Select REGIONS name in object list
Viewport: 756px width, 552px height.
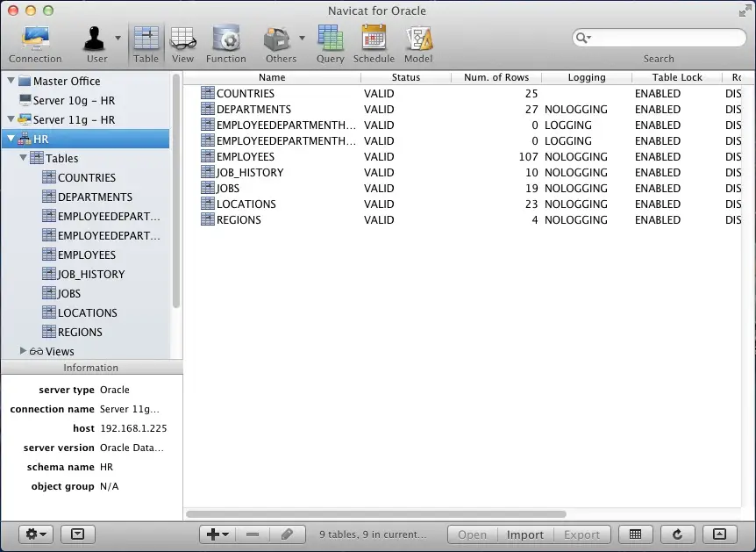239,220
